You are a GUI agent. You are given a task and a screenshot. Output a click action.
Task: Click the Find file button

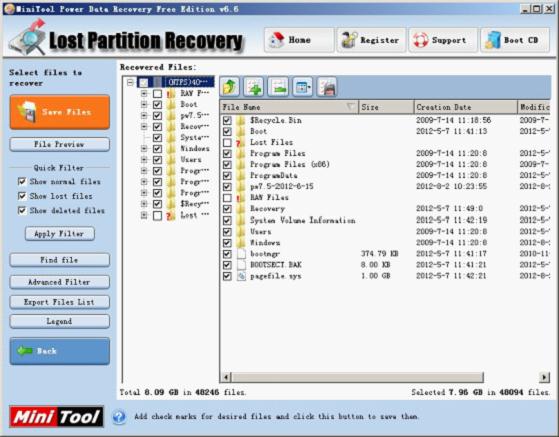point(60,260)
